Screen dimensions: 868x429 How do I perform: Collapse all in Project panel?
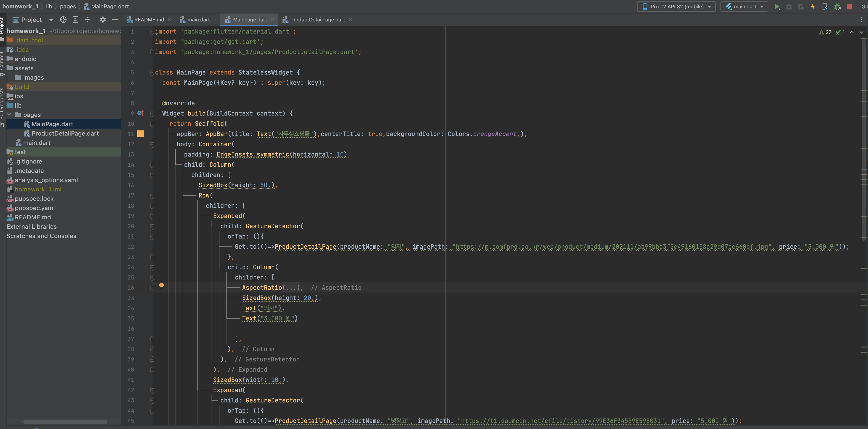pyautogui.click(x=87, y=20)
